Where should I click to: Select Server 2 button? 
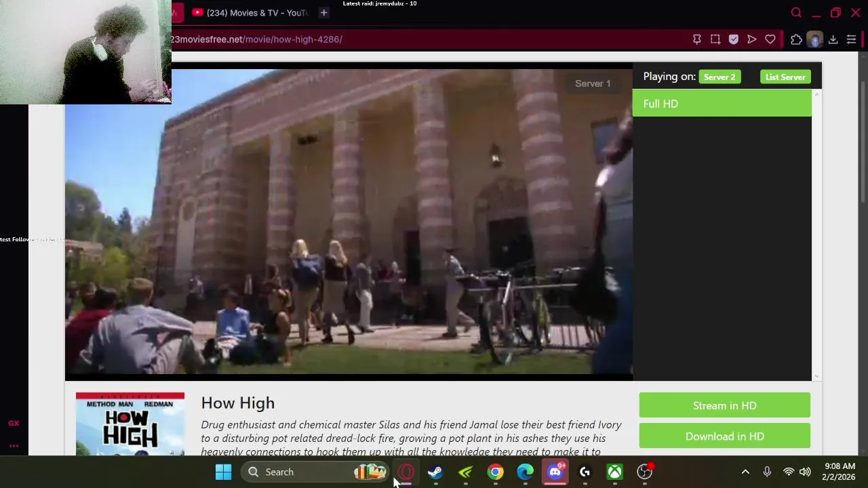tap(719, 77)
